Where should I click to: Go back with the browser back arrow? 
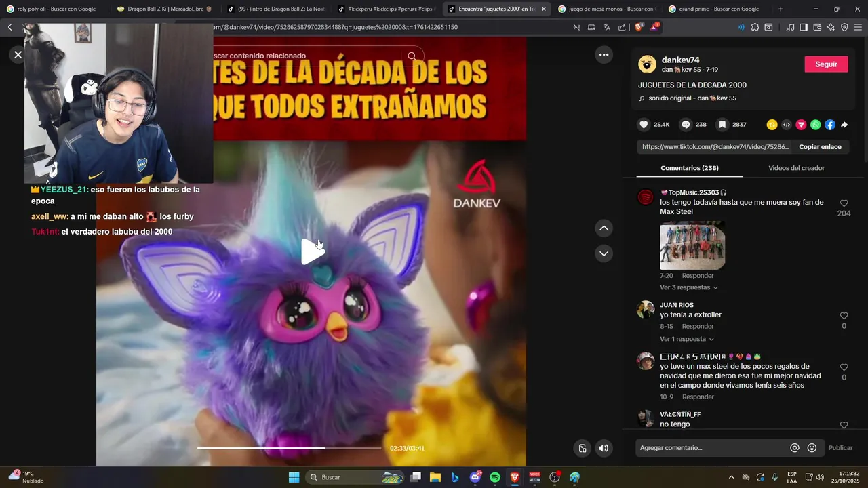pos(9,27)
